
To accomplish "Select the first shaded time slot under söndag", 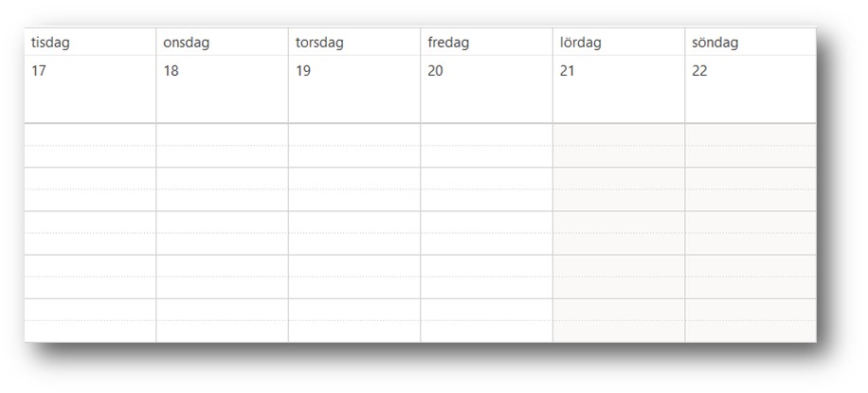I will [x=750, y=134].
